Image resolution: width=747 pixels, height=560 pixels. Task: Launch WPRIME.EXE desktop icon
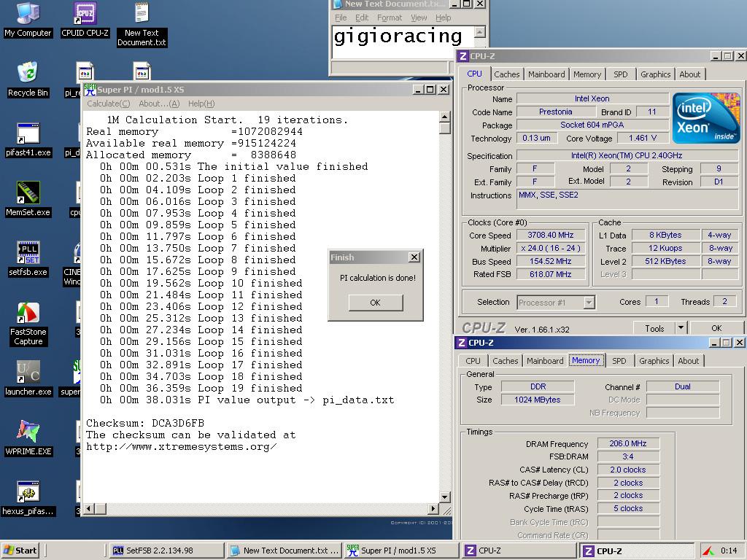(x=28, y=438)
